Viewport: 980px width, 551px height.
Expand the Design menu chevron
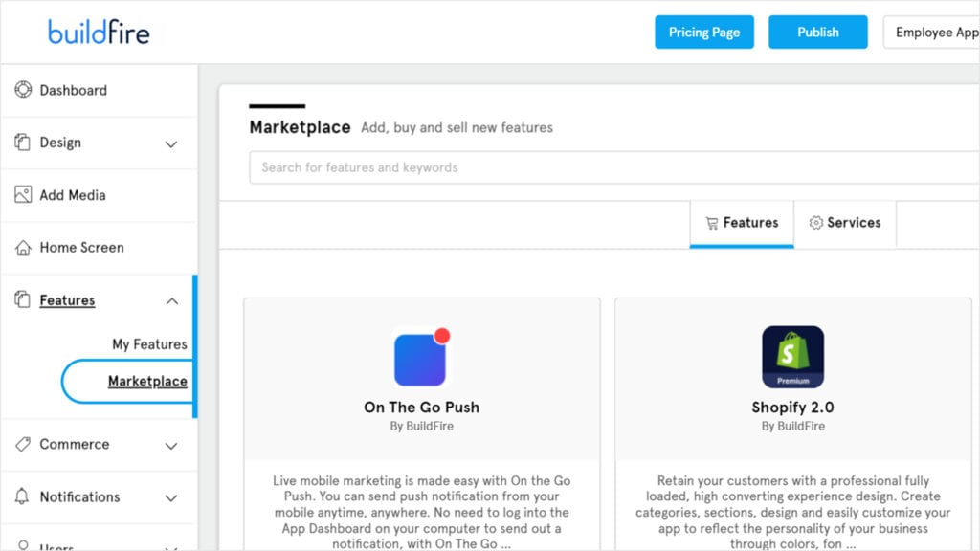pyautogui.click(x=171, y=144)
